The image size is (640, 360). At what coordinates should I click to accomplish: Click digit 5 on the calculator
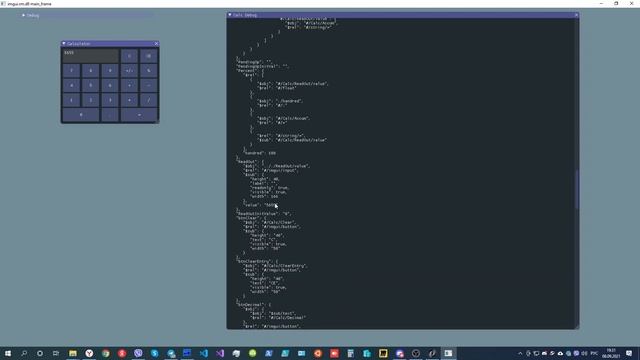pos(91,85)
